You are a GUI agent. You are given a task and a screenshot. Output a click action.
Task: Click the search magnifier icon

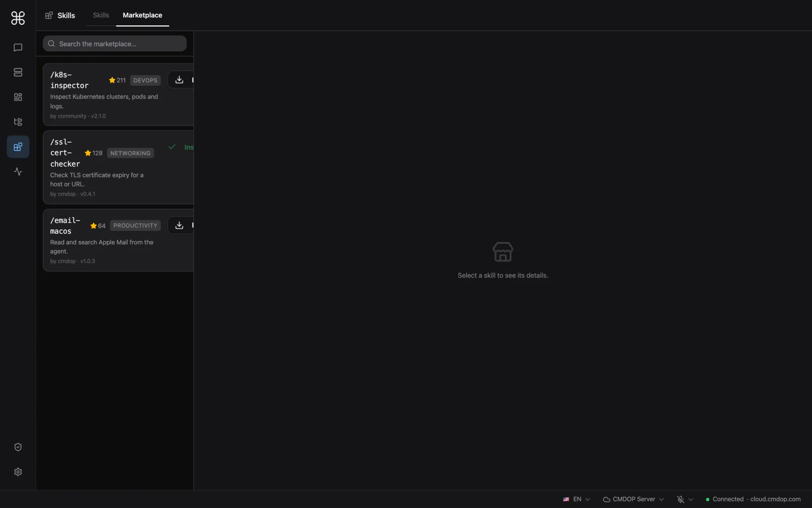click(x=51, y=44)
